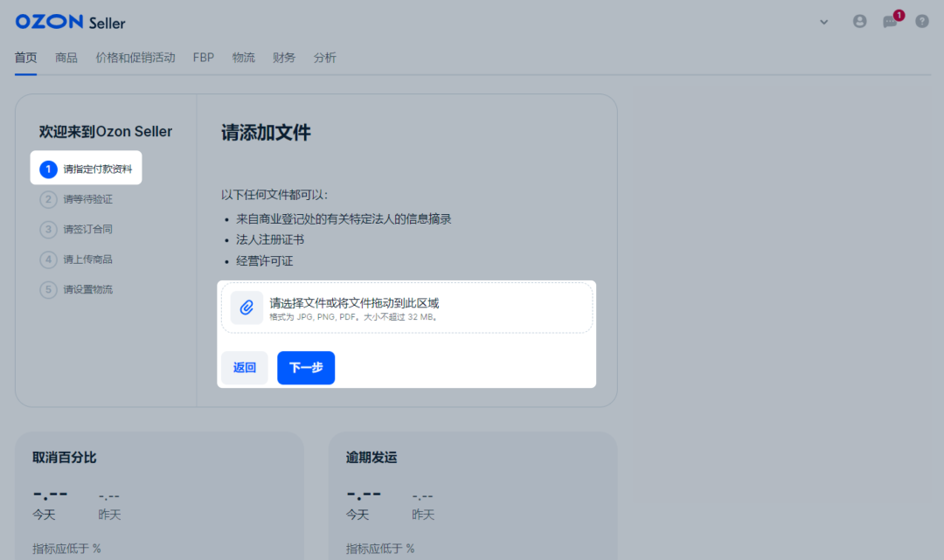Open the 财务 tab
This screenshot has height=560, width=944.
(x=284, y=58)
